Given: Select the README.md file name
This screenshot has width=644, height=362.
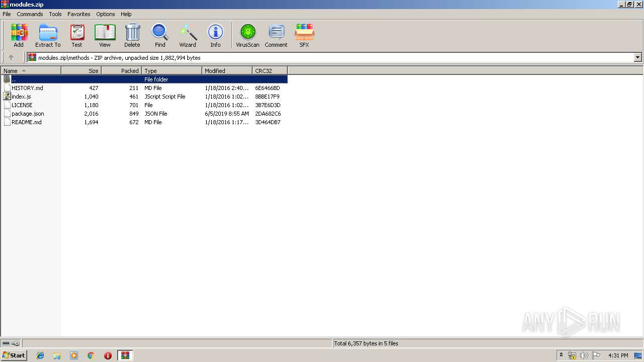Looking at the screenshot, I should click(27, 122).
